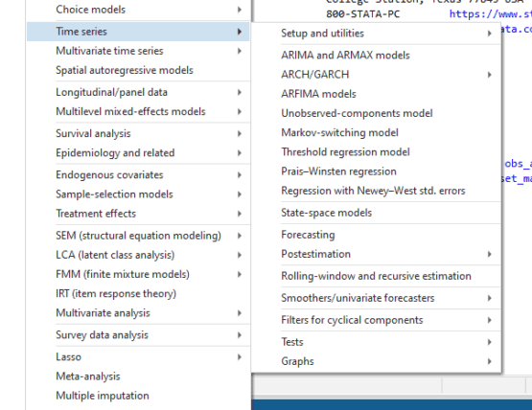Choose ARIMA and ARMAX models

tap(377, 56)
